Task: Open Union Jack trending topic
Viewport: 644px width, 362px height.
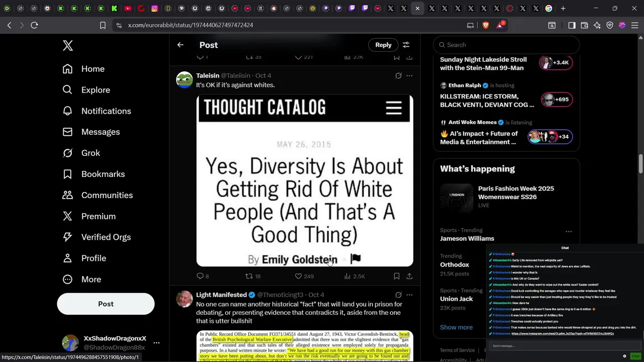Action: [456, 299]
